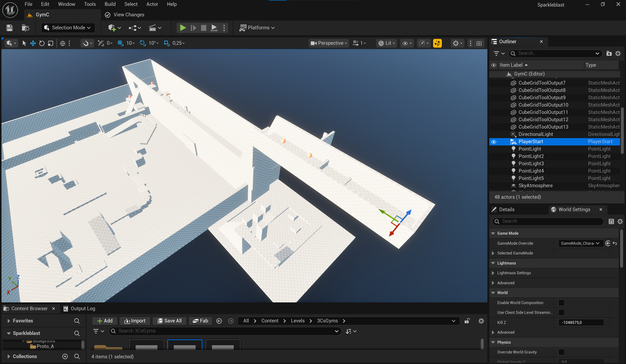Toggle the rotation snapping icon
The image size is (626, 364).
click(143, 43)
